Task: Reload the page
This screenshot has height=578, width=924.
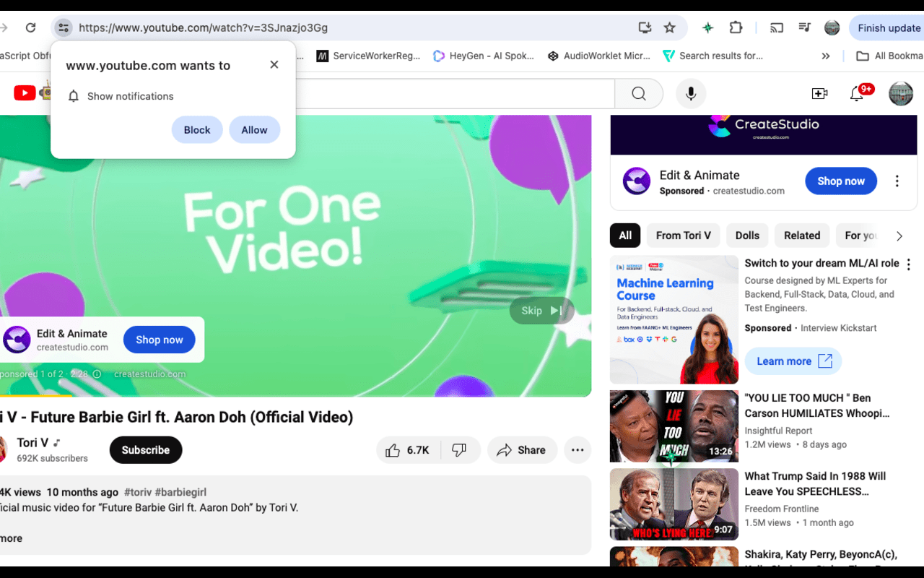Action: coord(30,28)
